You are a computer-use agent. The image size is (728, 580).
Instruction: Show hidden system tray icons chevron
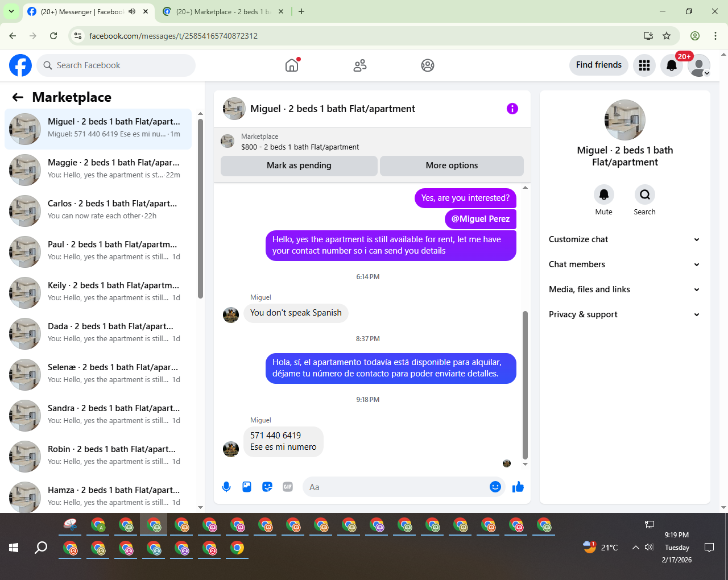click(635, 548)
